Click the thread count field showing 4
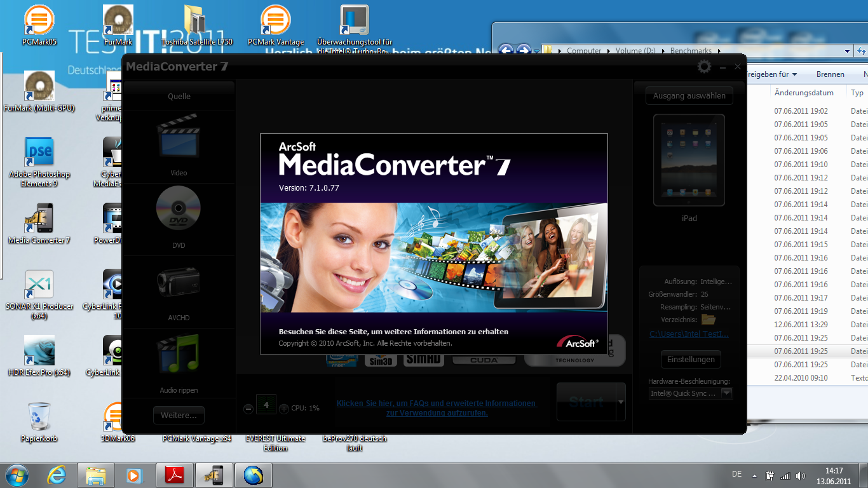The width and height of the screenshot is (868, 488). [266, 405]
